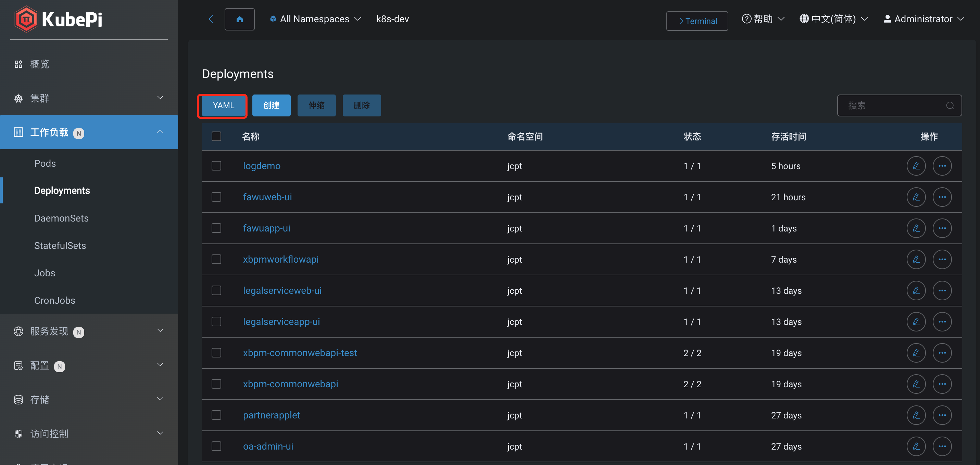Open the CronJobs page in sidebar
This screenshot has width=980, height=465.
point(55,300)
